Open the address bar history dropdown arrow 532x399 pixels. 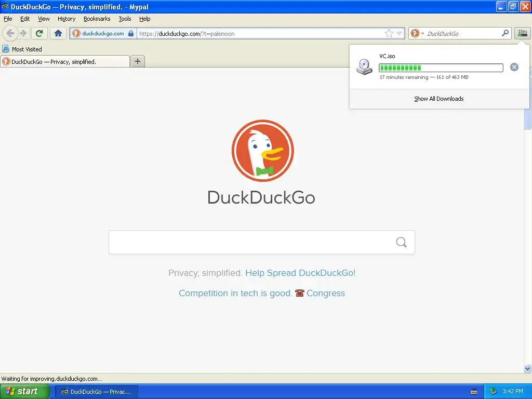point(400,33)
